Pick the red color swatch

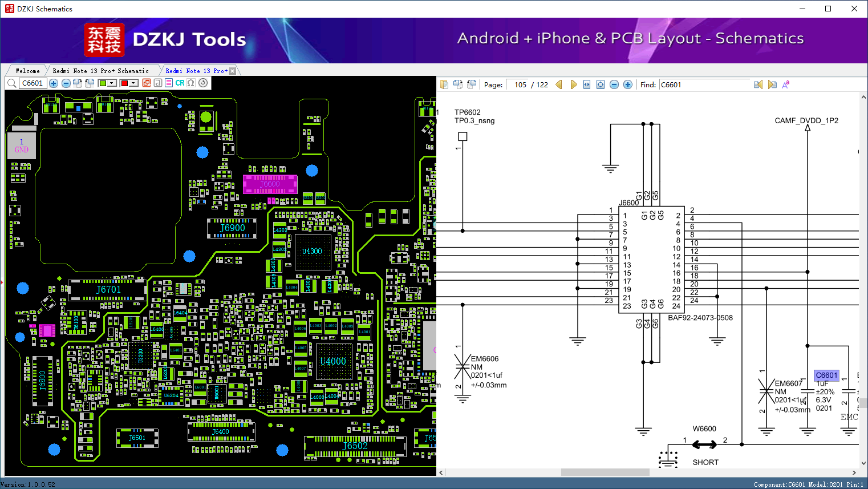124,83
